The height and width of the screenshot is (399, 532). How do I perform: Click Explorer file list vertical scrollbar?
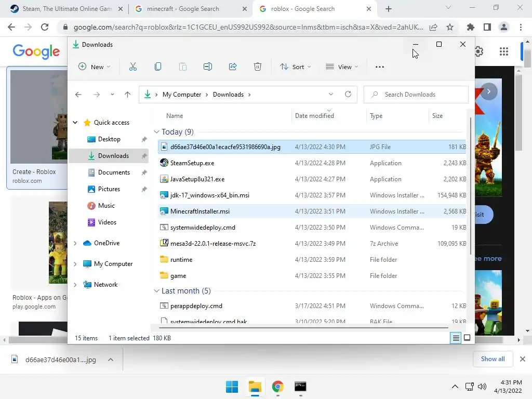tap(470, 186)
